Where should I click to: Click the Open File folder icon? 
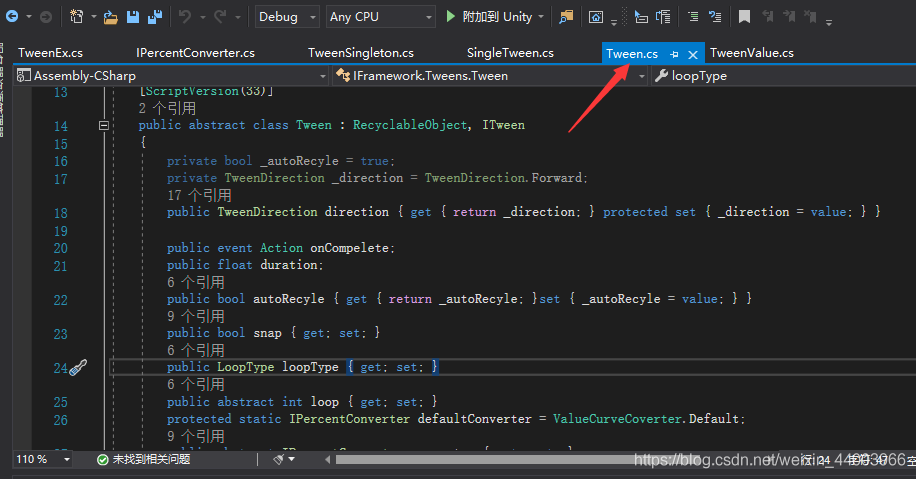click(x=110, y=17)
